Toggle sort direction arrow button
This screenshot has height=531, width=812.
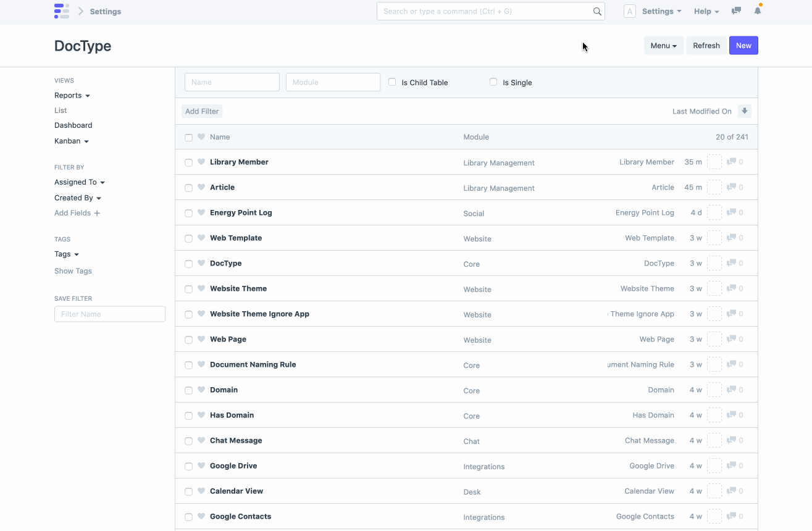click(x=745, y=111)
